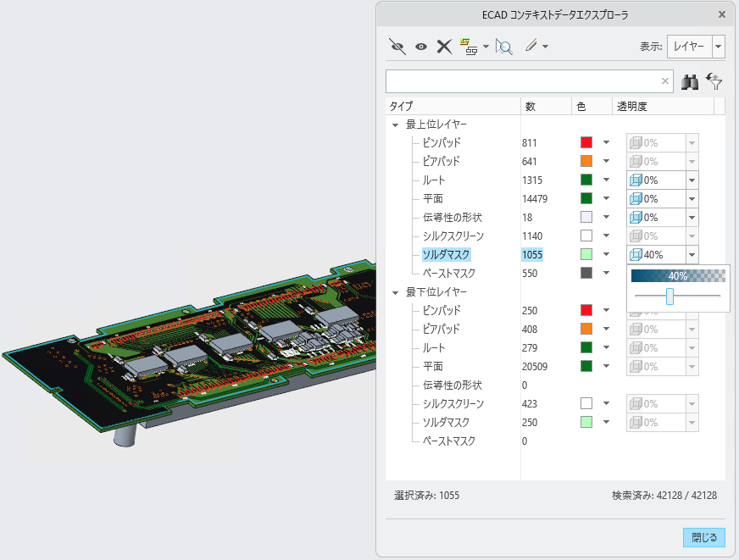The width and height of the screenshot is (739, 560).
Task: Click the 透明度 column header
Action: pyautogui.click(x=663, y=107)
